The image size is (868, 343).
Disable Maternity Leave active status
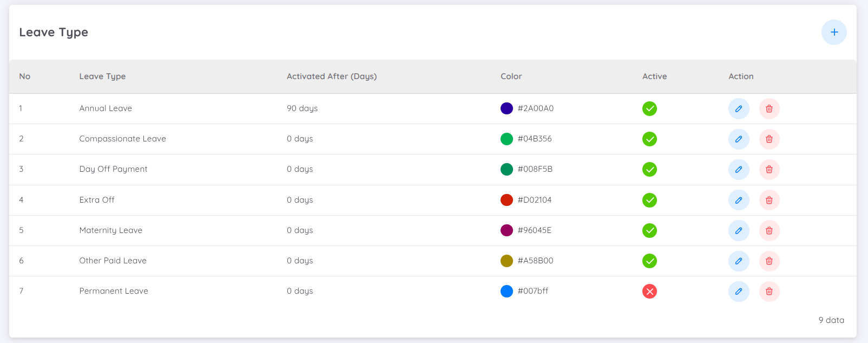649,231
